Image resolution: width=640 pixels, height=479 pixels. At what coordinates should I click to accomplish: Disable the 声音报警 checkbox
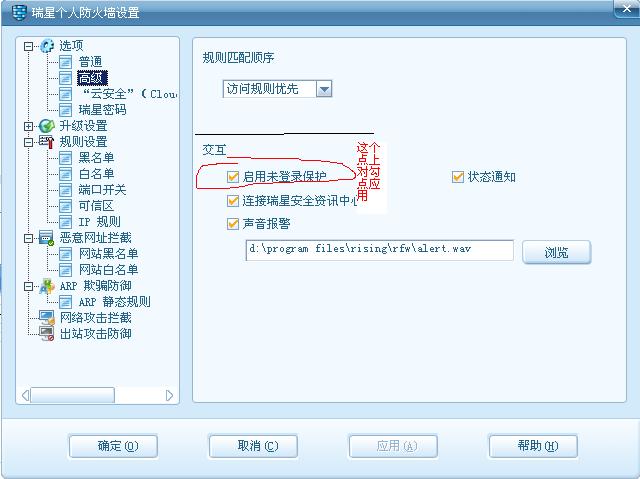pos(233,224)
